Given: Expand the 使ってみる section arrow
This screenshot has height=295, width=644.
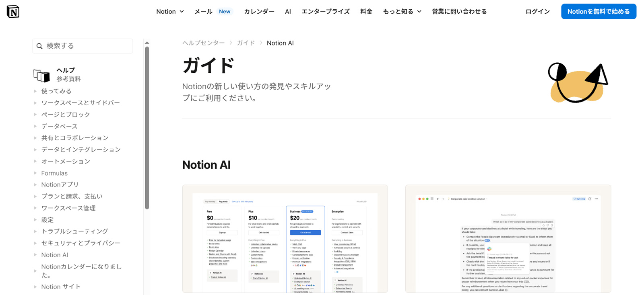Looking at the screenshot, I should [35, 91].
